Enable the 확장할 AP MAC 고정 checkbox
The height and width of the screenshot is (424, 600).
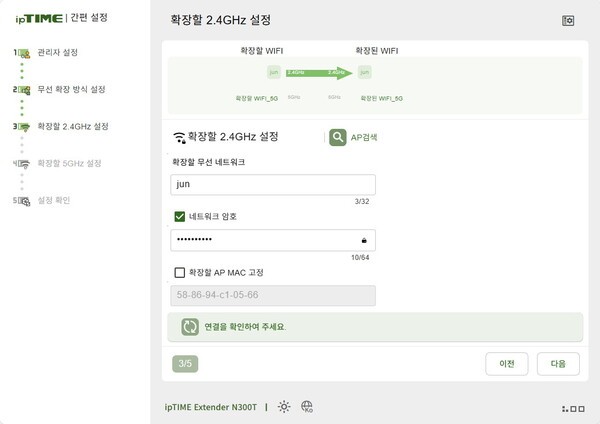point(179,272)
